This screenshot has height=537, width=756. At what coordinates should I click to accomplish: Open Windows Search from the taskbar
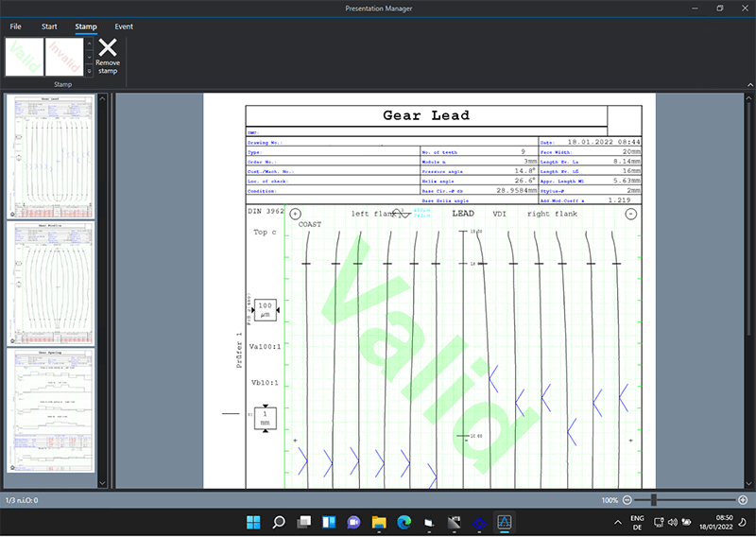pos(279,522)
